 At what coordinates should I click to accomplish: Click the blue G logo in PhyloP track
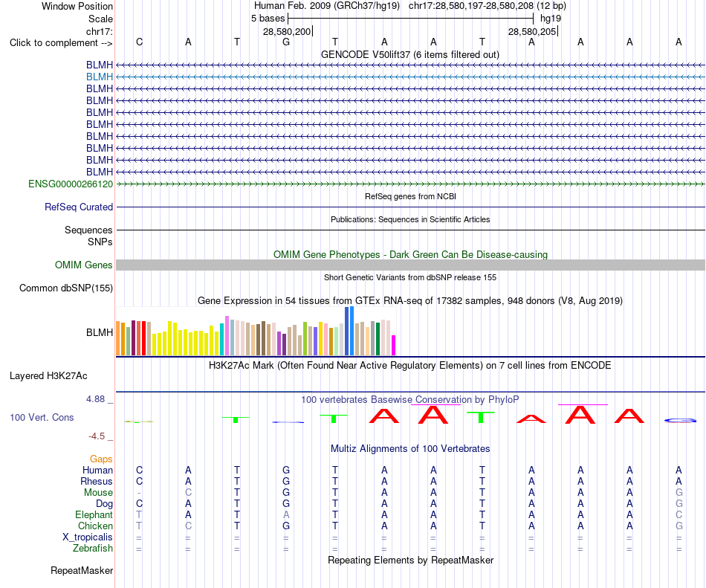point(680,421)
